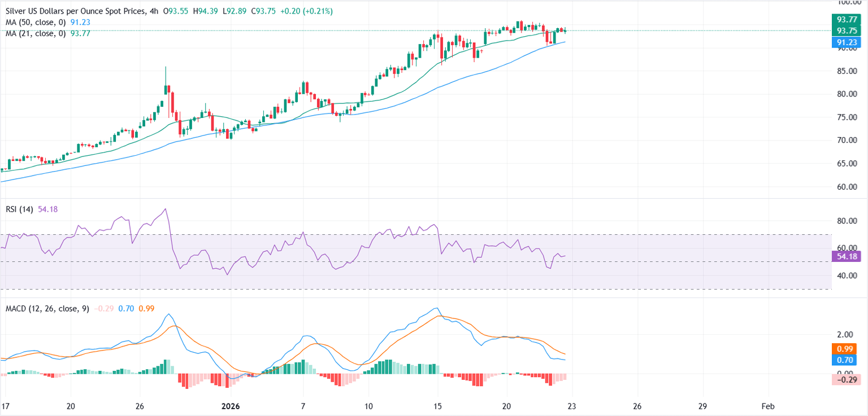Image resolution: width=868 pixels, height=416 pixels.
Task: Select the MA (21, close, 0) legend
Action: (x=34, y=33)
